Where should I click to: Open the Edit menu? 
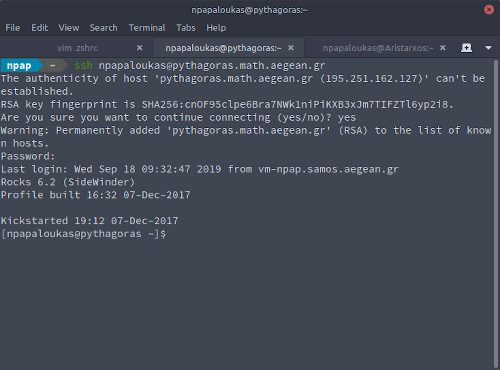[x=40, y=28]
